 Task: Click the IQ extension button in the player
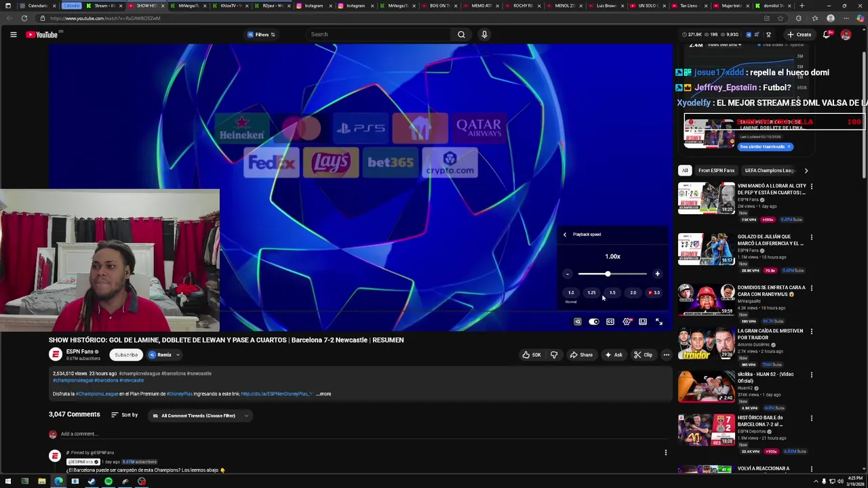[x=578, y=322]
